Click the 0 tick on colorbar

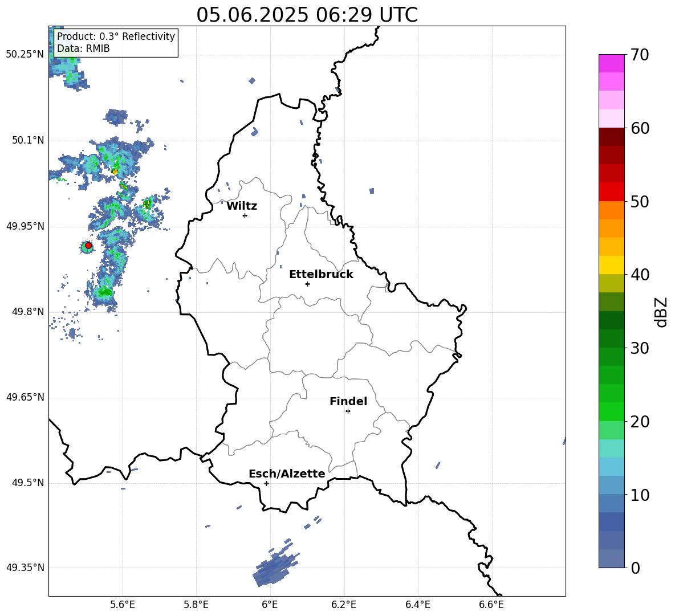point(635,568)
